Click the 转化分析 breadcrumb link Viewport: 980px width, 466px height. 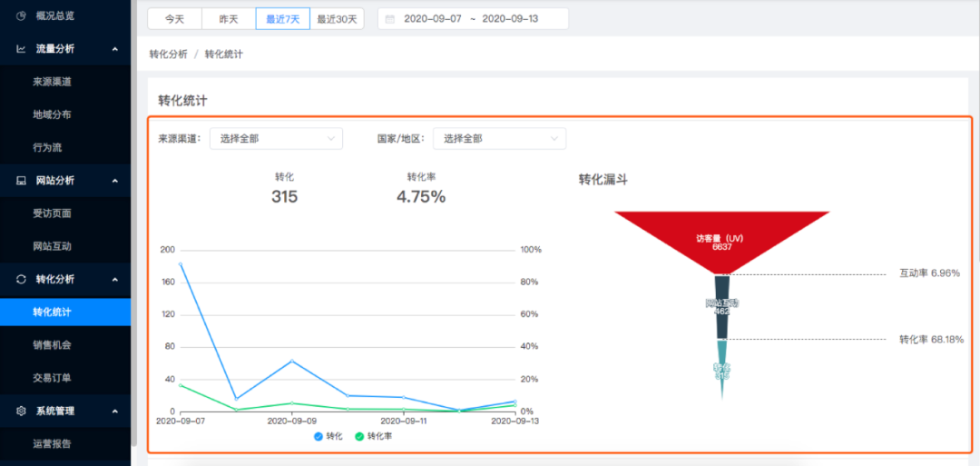168,54
